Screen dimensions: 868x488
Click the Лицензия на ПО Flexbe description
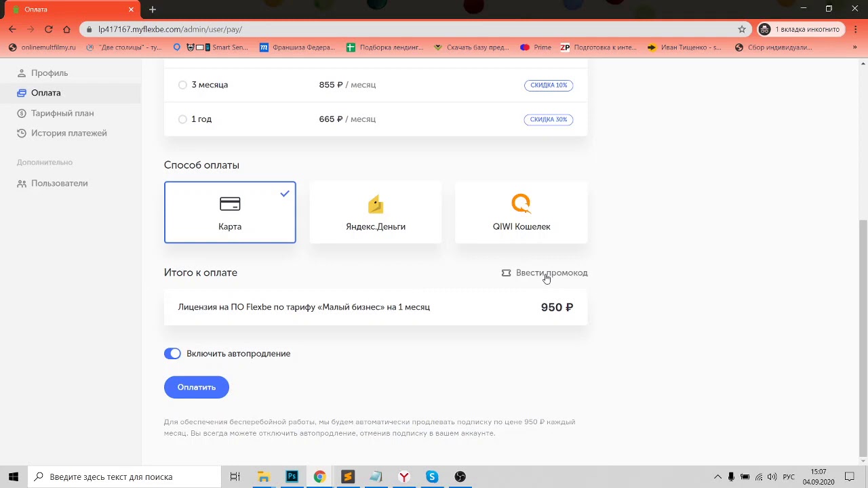click(x=304, y=307)
